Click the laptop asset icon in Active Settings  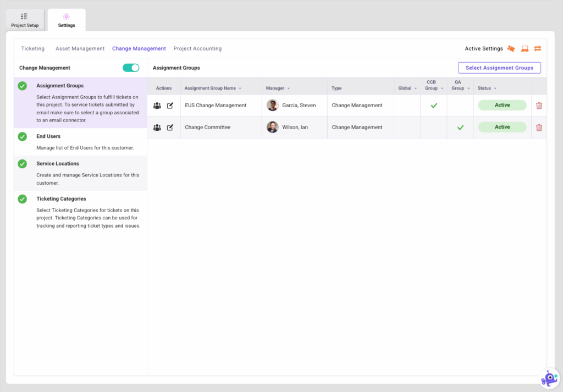(x=525, y=48)
